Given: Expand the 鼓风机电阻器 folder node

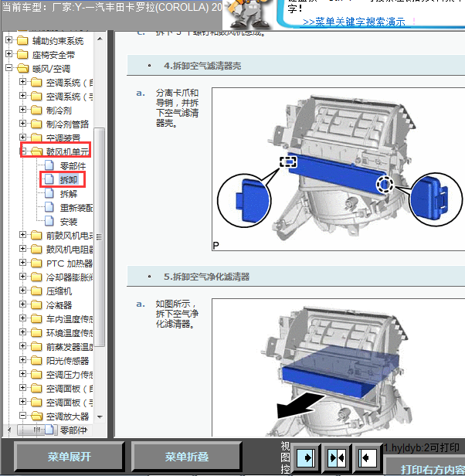Looking at the screenshot, I should [22, 248].
